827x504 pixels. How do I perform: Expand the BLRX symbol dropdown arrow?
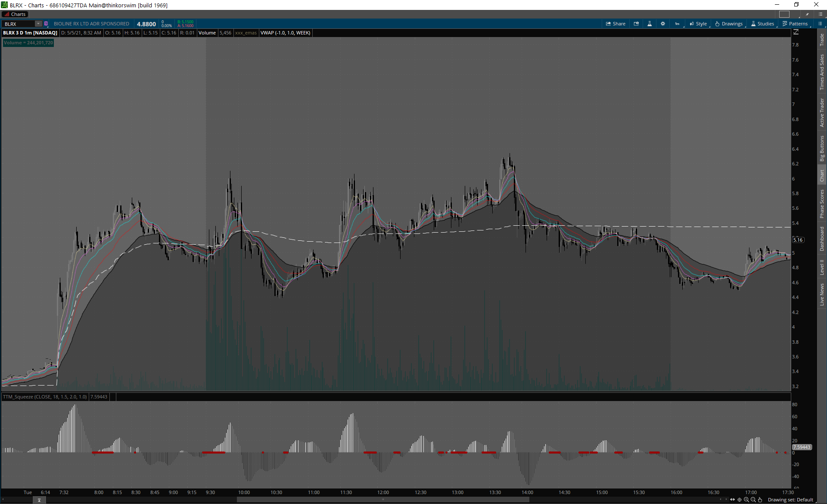click(38, 24)
